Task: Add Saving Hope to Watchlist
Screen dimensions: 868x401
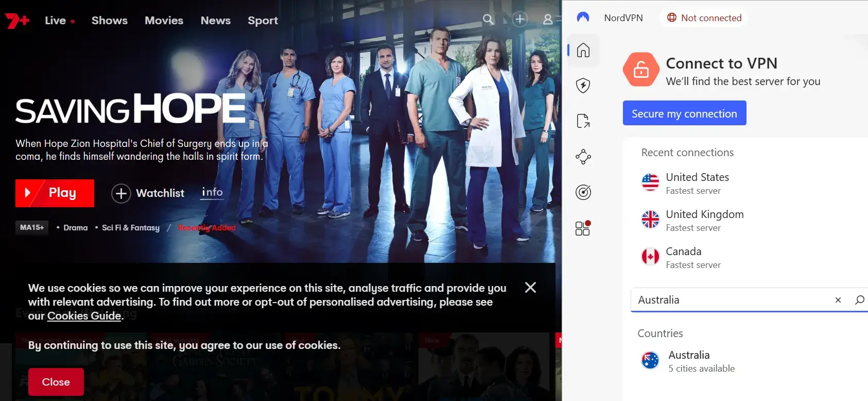Action: (x=148, y=193)
